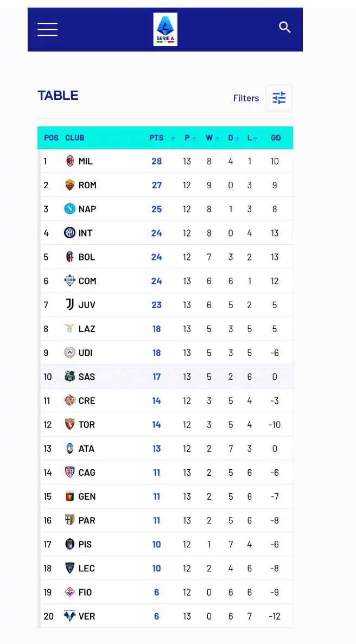Open the hamburger navigation menu

tap(47, 29)
